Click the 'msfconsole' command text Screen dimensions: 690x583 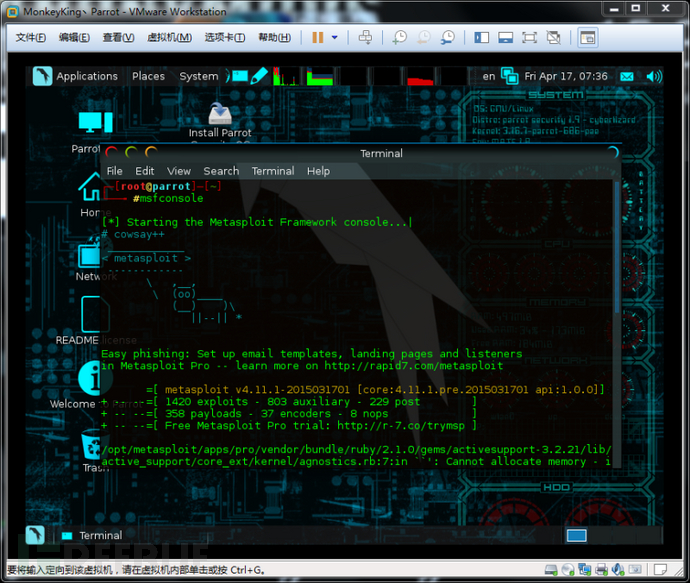tap(172, 198)
